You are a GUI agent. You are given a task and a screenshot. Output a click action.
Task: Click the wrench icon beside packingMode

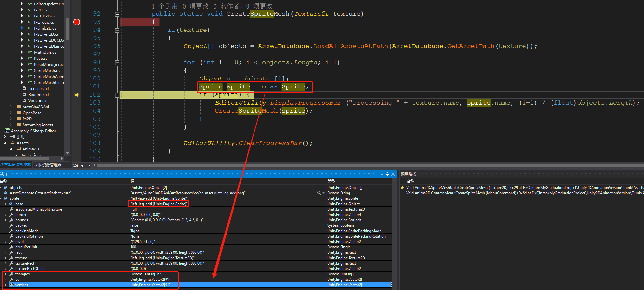[11, 231]
